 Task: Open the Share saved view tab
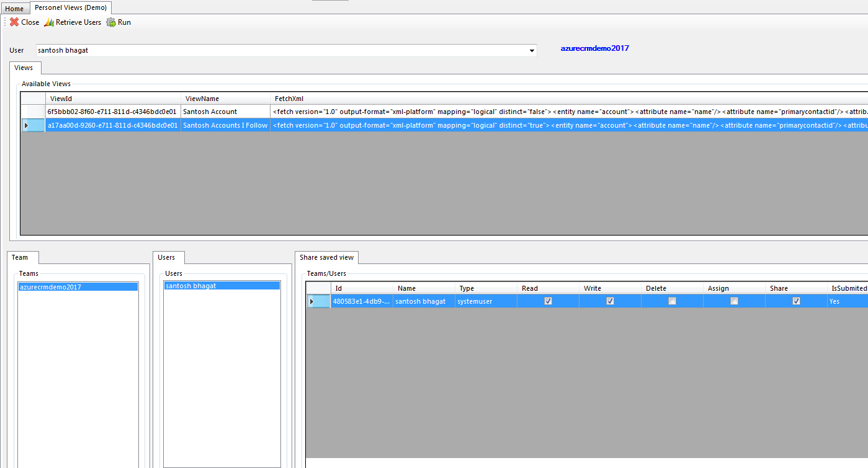[326, 257]
